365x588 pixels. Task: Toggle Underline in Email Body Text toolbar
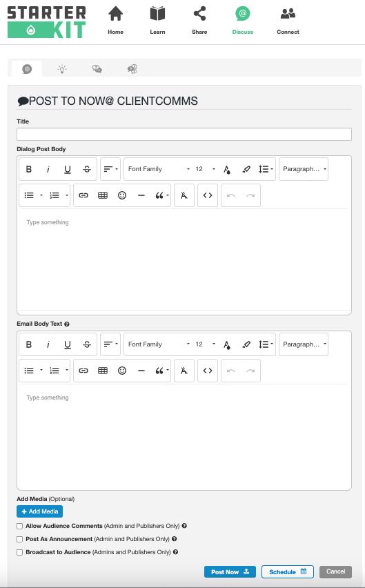(x=68, y=344)
